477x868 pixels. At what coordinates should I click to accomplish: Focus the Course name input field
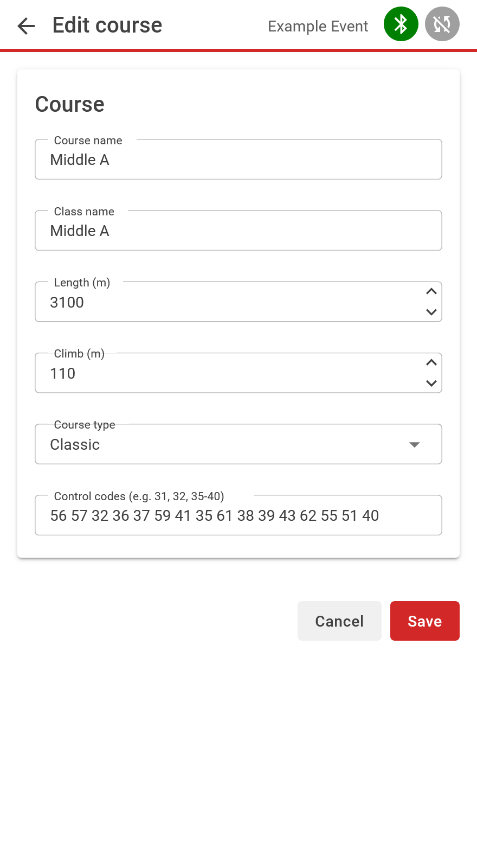click(x=238, y=159)
